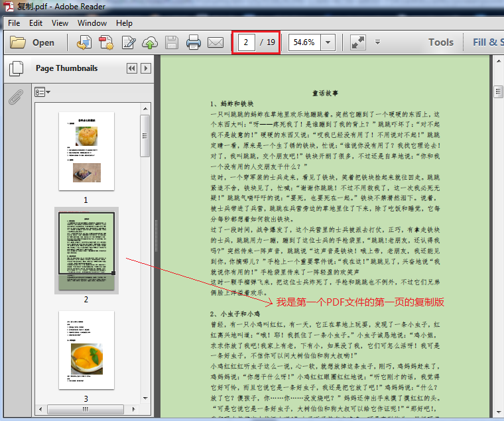
Task: Click the upload to cloud icon
Action: coord(150,42)
